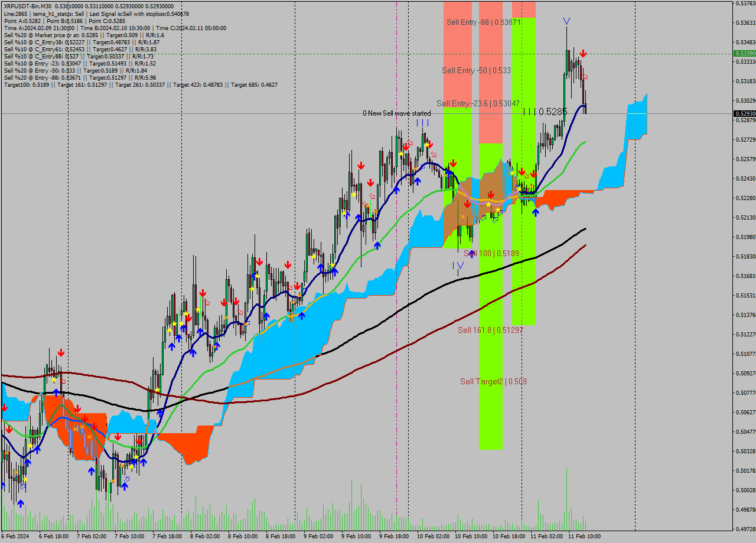This screenshot has width=756, height=543.
Task: Click the '10 Feb 02:00' time axis label
Action: (x=433, y=537)
